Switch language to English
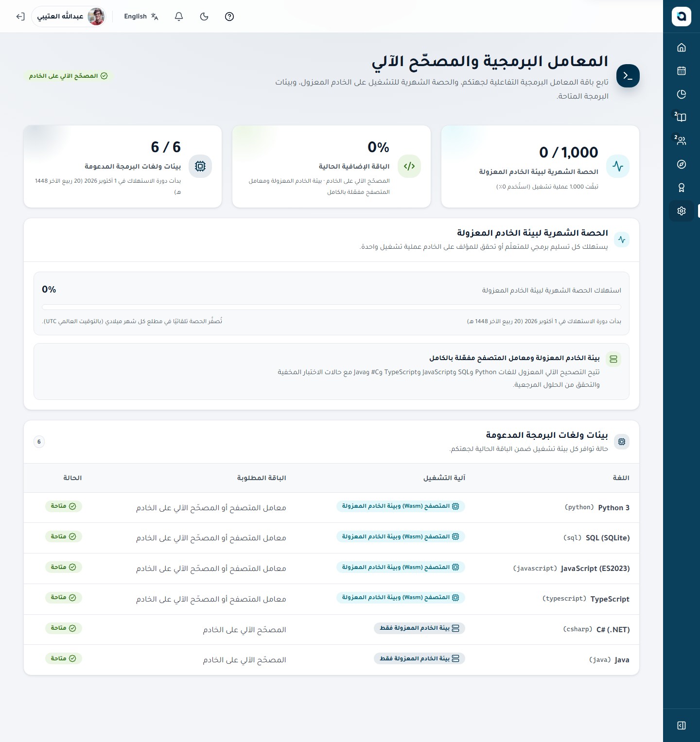Viewport: 700px width, 742px height. point(141,17)
